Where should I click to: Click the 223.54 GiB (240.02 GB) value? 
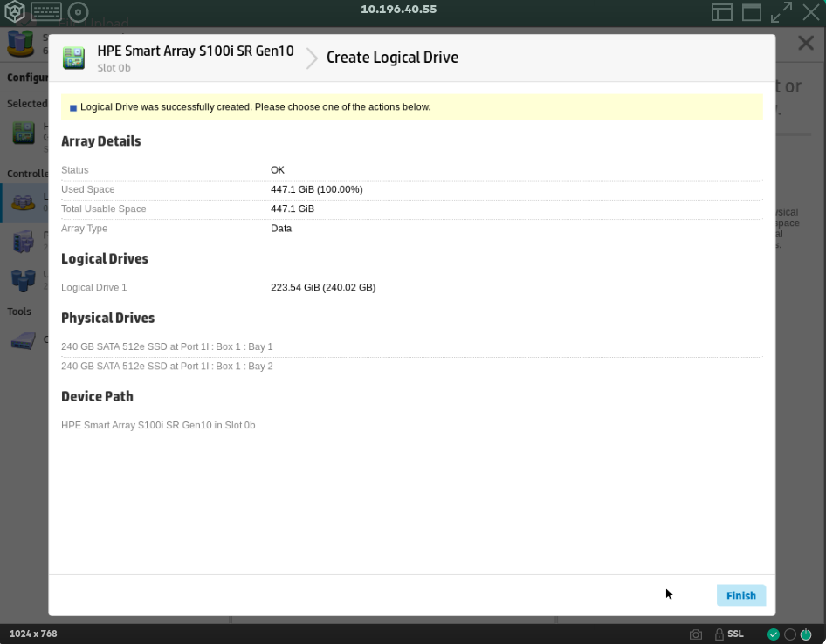click(x=323, y=287)
